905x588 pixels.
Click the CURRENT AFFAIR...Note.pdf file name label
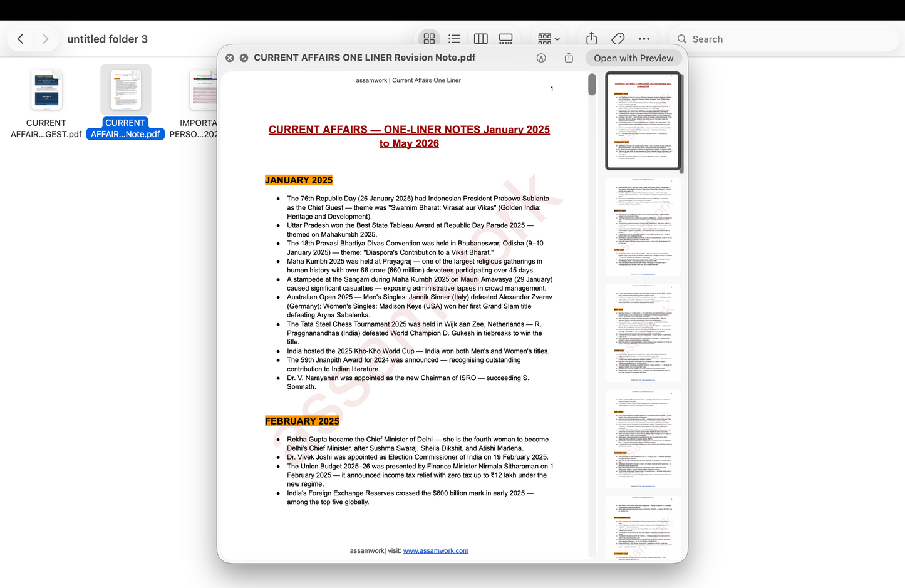[x=125, y=128]
